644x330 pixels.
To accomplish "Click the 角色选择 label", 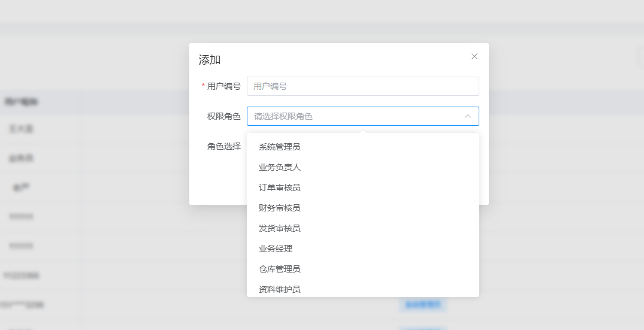I will (223, 146).
